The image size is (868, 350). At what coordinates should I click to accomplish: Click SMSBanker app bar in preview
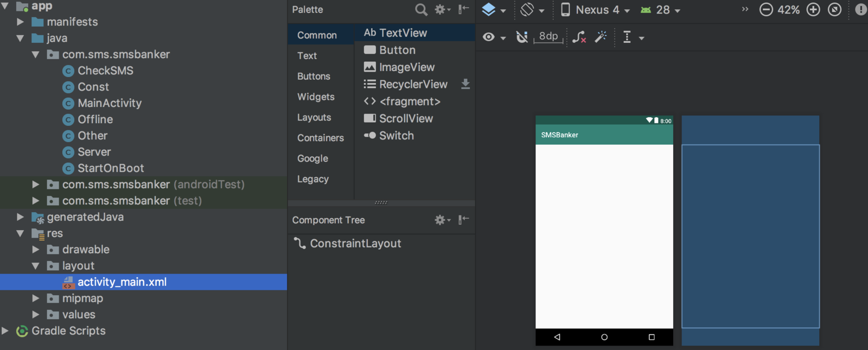(x=604, y=135)
